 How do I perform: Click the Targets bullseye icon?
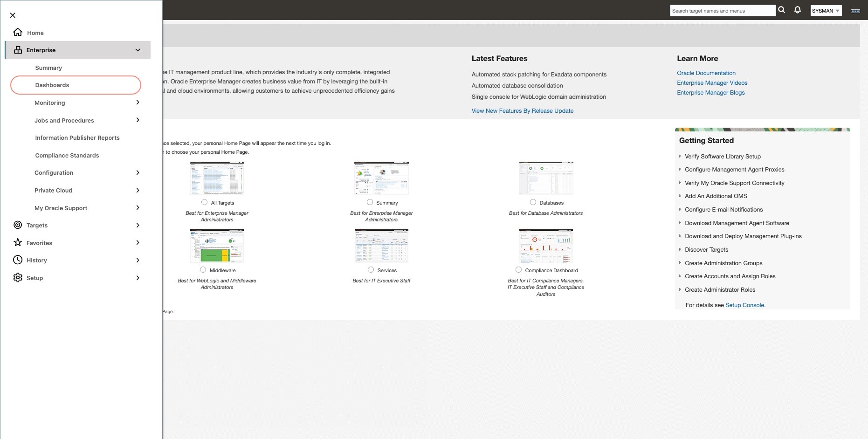point(18,225)
